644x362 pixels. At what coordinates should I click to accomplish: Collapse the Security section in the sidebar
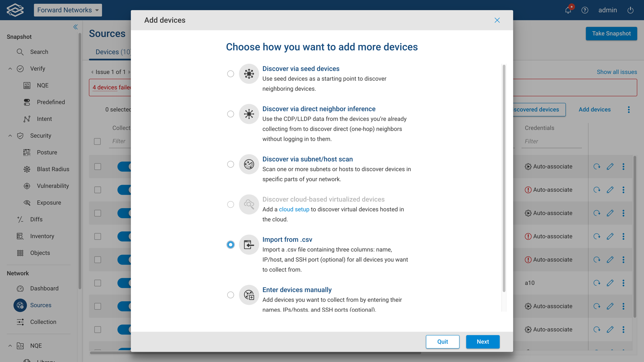(10, 135)
